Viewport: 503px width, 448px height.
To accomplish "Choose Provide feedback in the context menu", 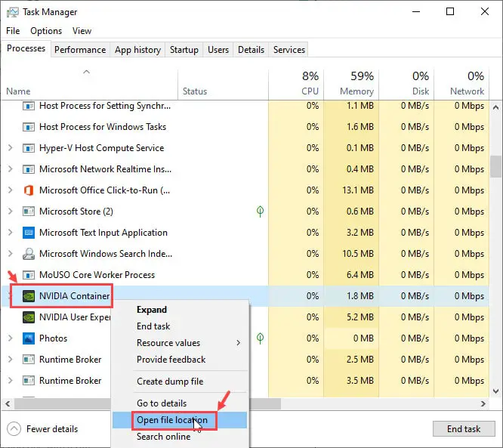I will pos(179,360).
